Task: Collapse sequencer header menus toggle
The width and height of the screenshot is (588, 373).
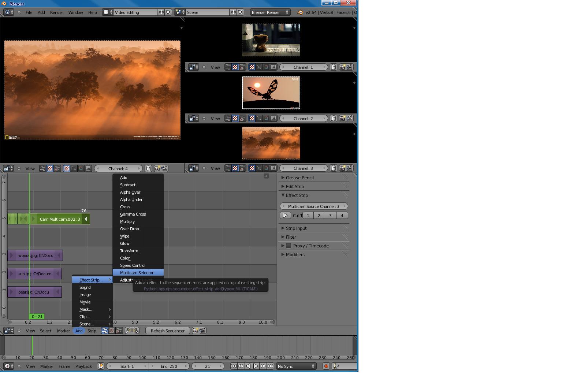Action: [x=19, y=331]
